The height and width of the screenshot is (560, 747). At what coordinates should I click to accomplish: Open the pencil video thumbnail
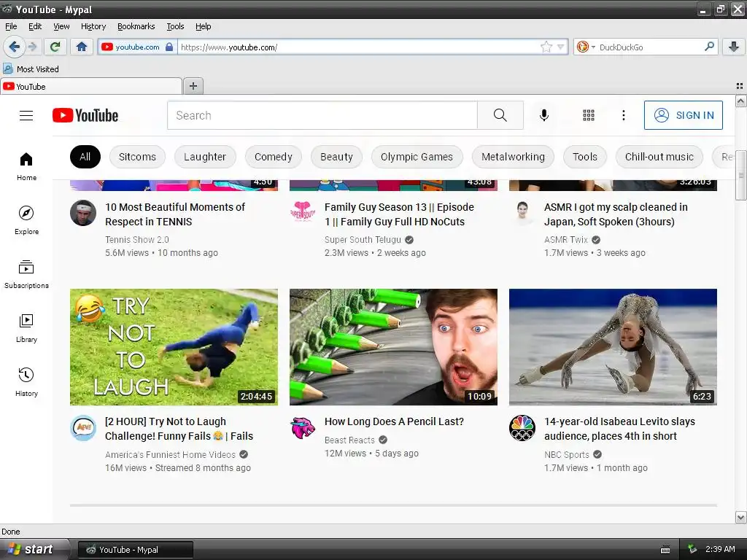(x=393, y=347)
